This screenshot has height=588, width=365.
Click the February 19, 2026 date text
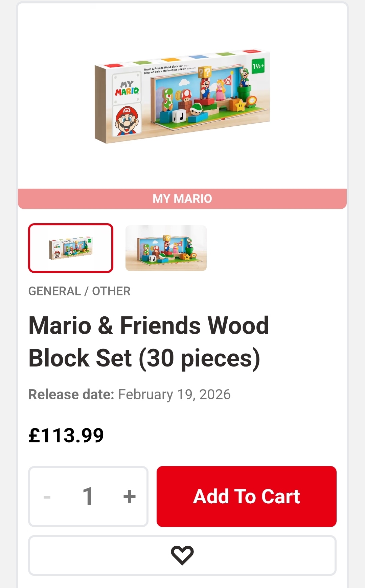[174, 395]
